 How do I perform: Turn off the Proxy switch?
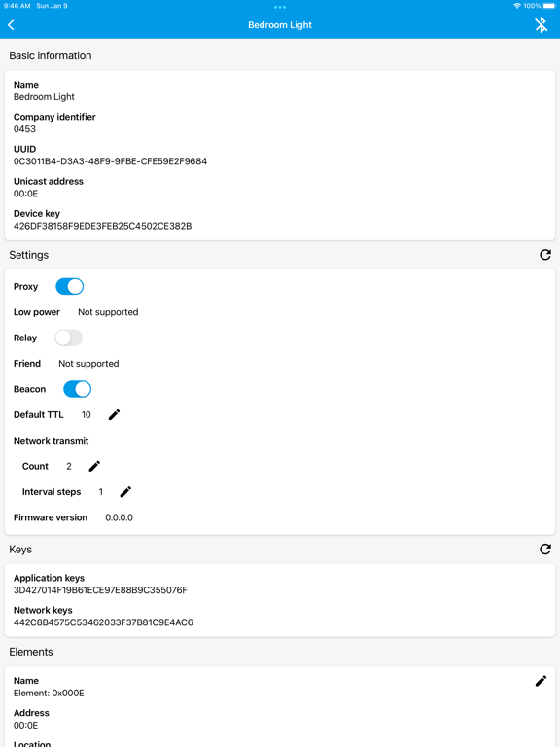(x=70, y=286)
